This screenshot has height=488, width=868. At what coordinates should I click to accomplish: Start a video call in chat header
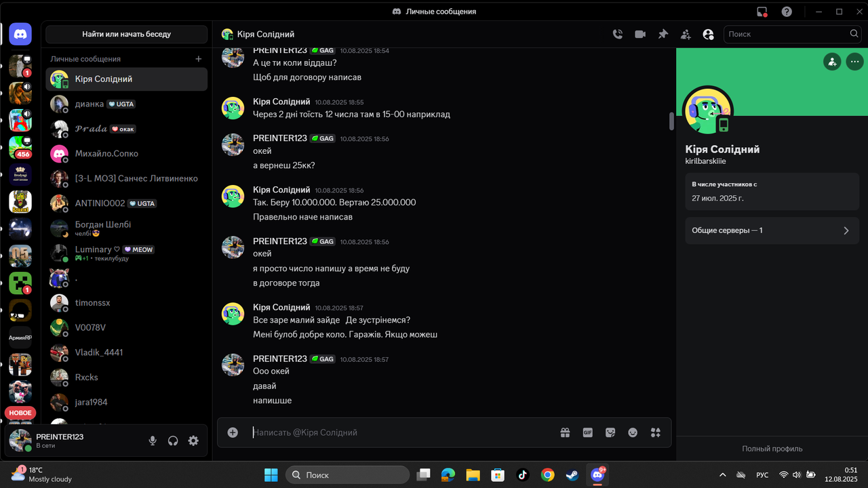pos(640,34)
